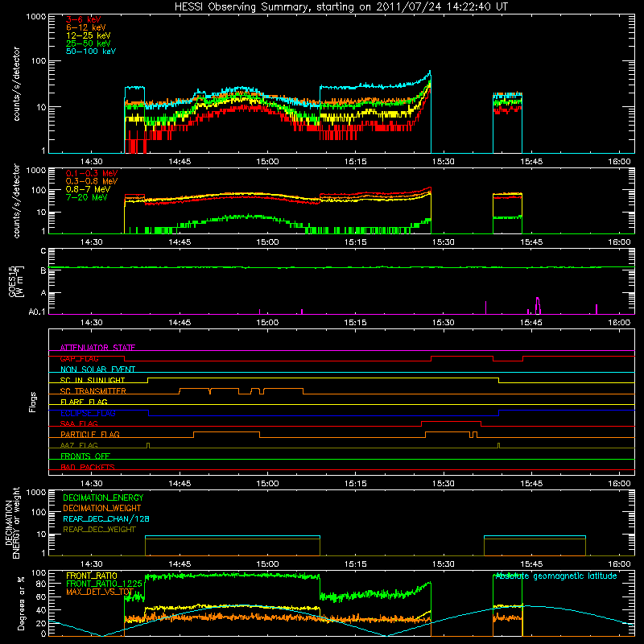Click the FRONT_RATIO_1225 legend label
The width and height of the screenshot is (644, 644).
point(104,584)
